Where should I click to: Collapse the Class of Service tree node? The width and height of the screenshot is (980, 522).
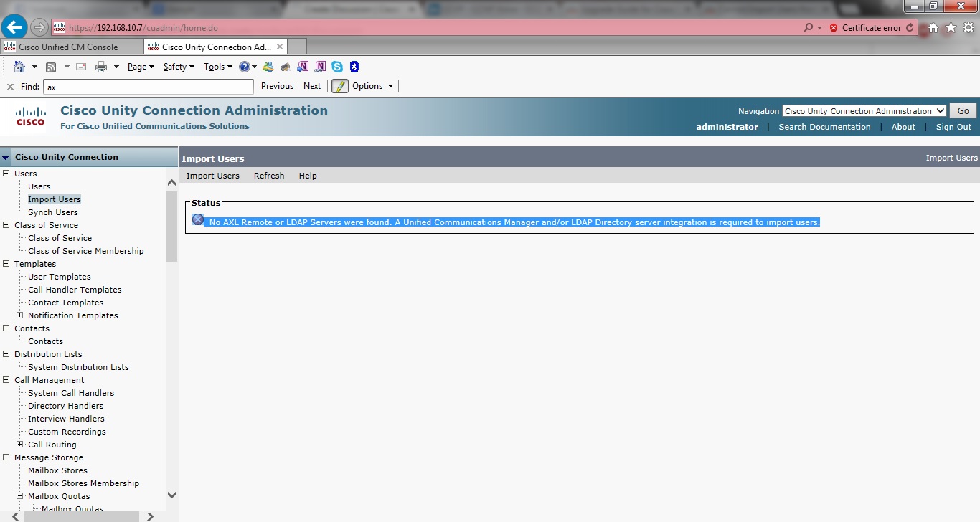point(6,225)
